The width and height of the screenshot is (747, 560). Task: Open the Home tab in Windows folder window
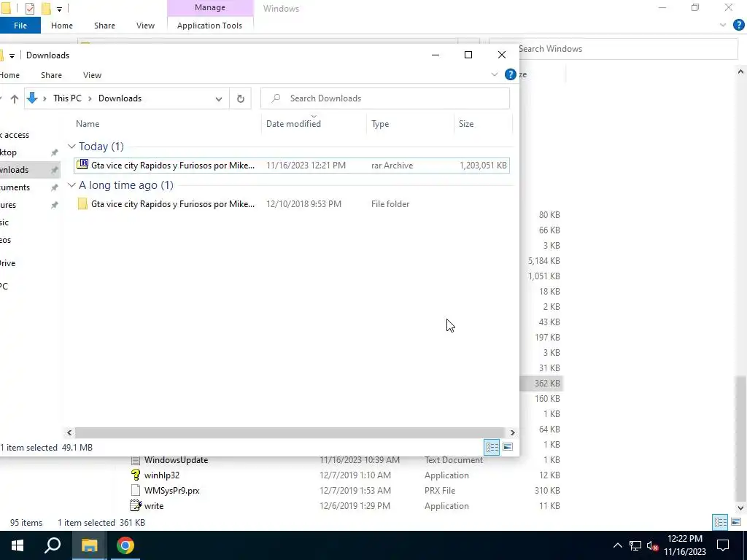point(62,26)
